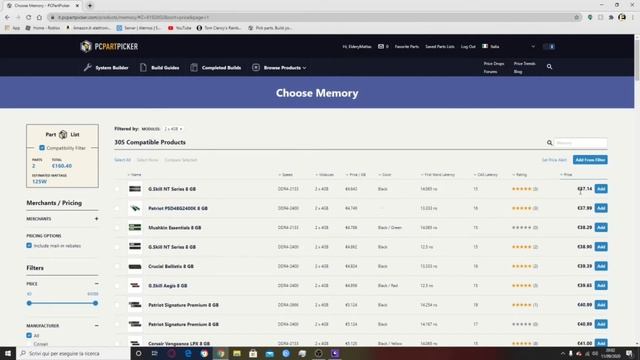Select checkbox for Crucial Ballistix row

tap(117, 266)
